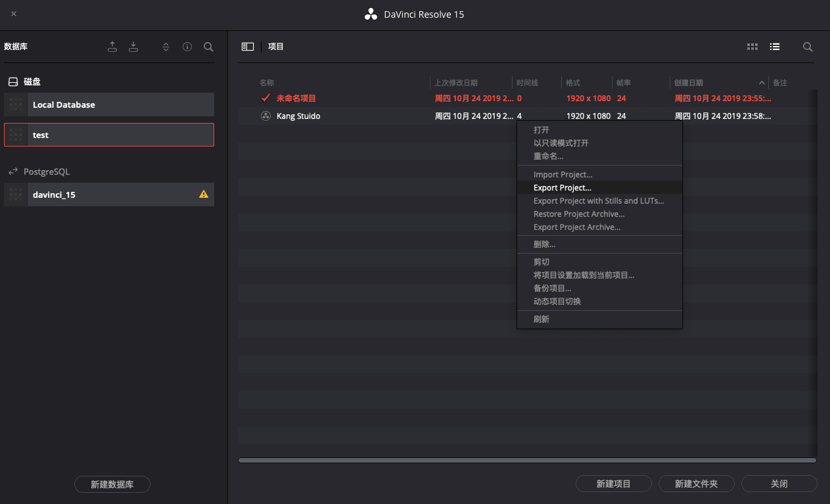830x504 pixels.
Task: Click the warning icon on davinci_15
Action: tap(204, 195)
